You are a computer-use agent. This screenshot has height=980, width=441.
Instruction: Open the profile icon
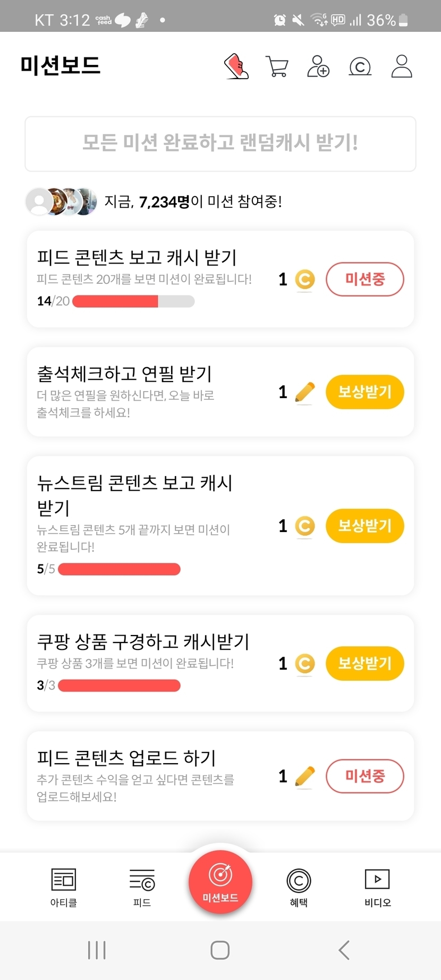coord(402,66)
